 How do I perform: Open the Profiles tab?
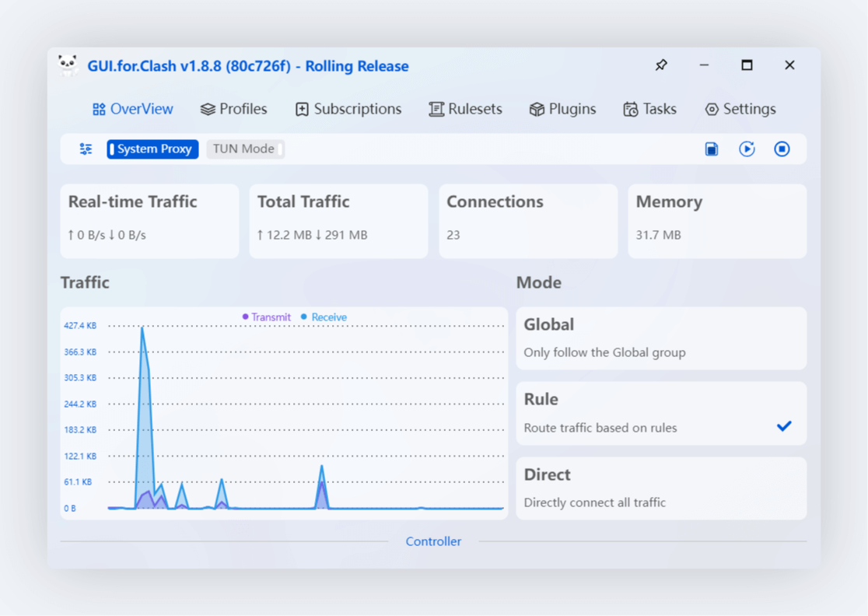(233, 109)
